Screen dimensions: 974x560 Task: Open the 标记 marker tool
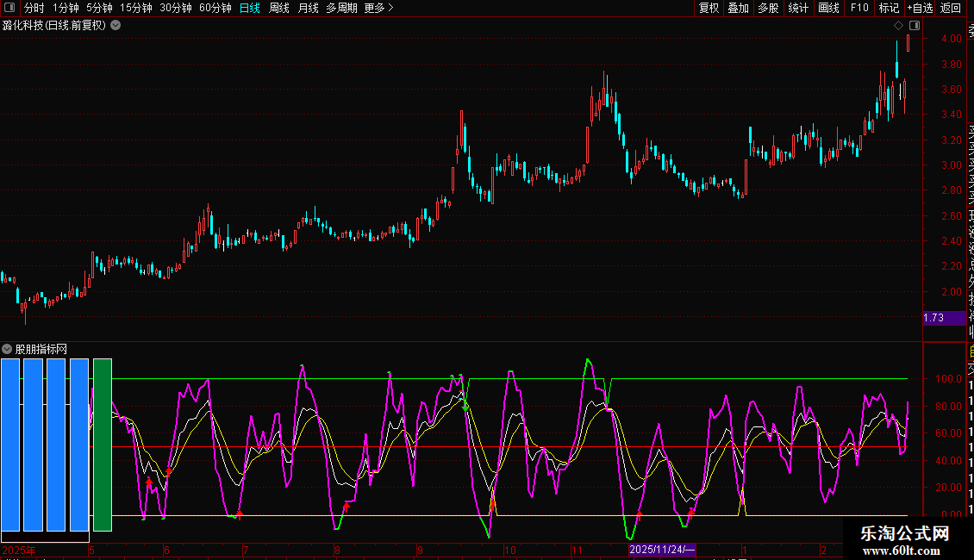889,8
